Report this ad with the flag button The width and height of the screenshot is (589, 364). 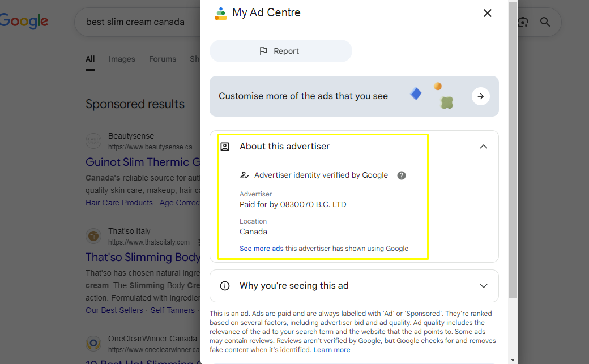(280, 51)
